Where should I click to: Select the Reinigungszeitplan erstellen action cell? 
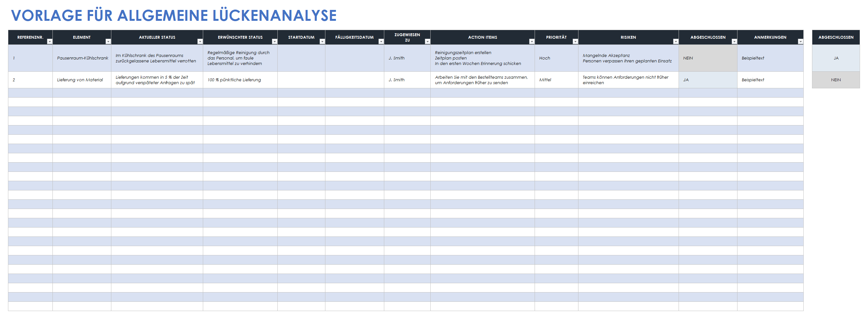click(x=482, y=58)
